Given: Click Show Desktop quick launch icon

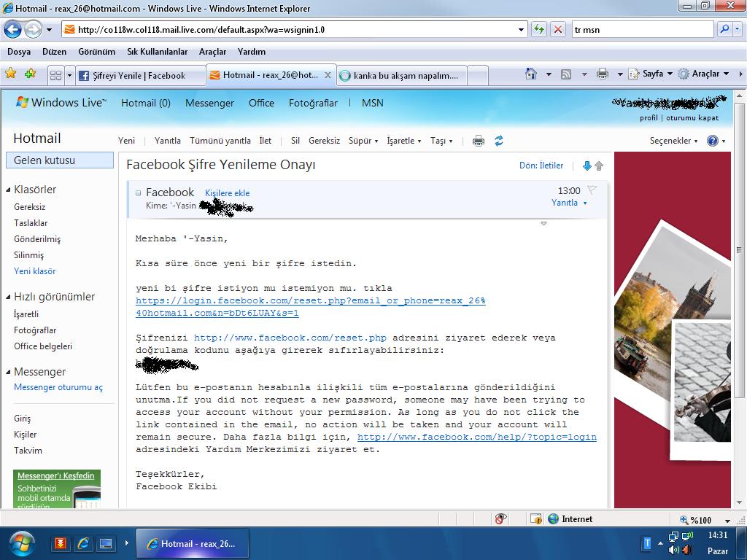Looking at the screenshot, I should tap(106, 543).
